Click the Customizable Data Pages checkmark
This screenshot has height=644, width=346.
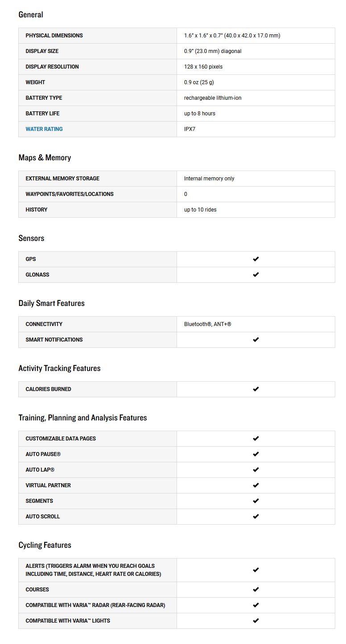coord(256,439)
